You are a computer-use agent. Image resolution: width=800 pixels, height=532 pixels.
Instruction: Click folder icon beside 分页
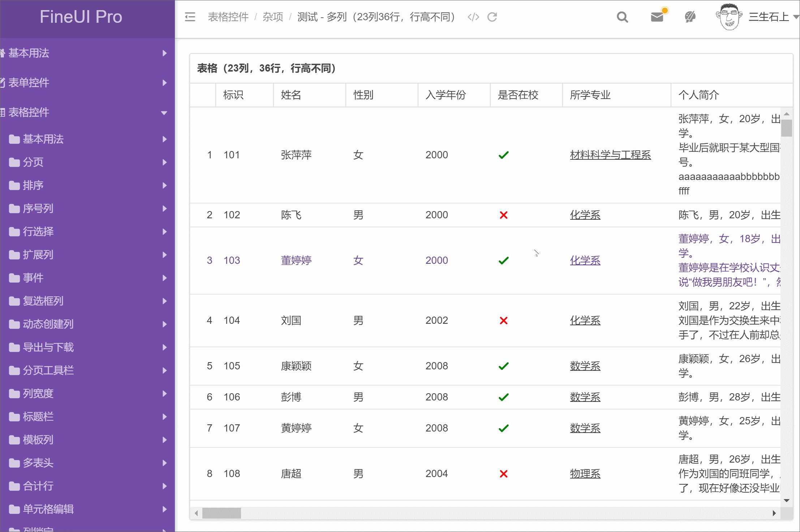14,162
